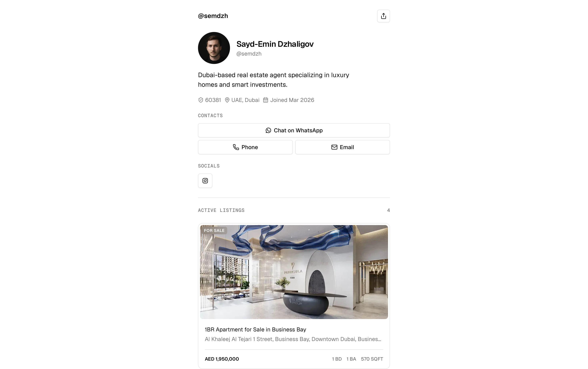
Task: Click the Al Khaleej Al Tejari address line
Action: click(293, 339)
